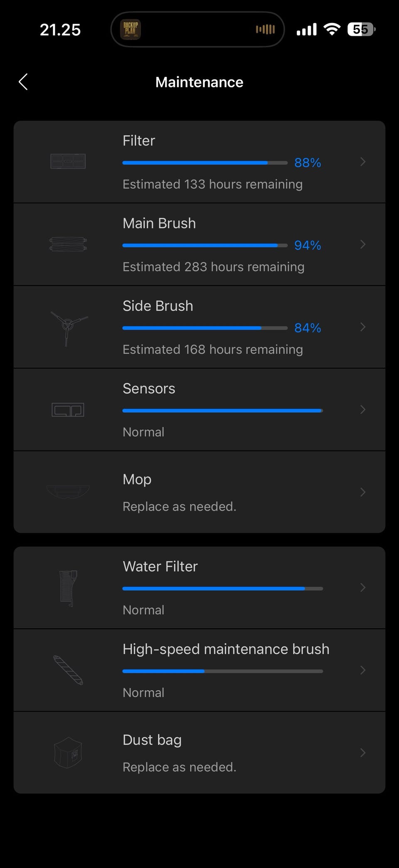
Task: Tap the High-speed maintenance brush progress bar
Action: (222, 671)
